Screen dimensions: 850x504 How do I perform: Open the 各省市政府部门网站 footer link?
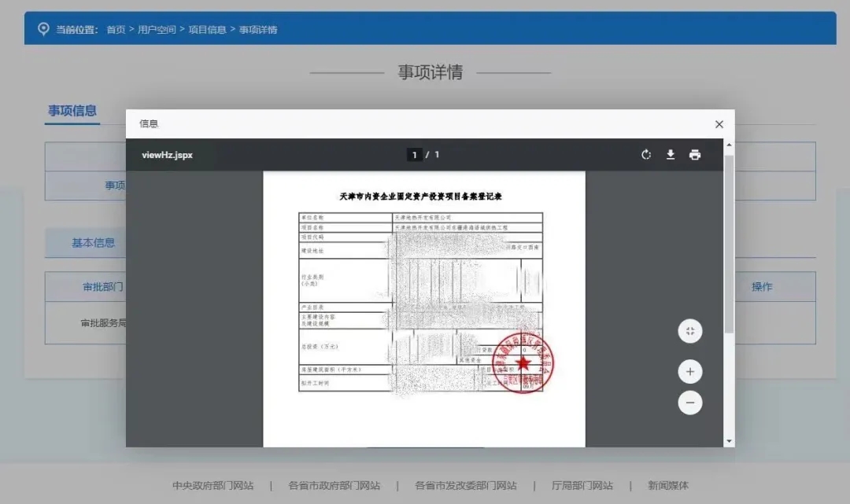pos(334,486)
